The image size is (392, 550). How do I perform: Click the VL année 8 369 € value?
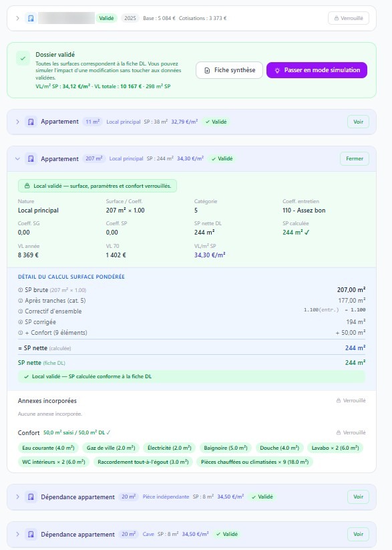pos(28,255)
